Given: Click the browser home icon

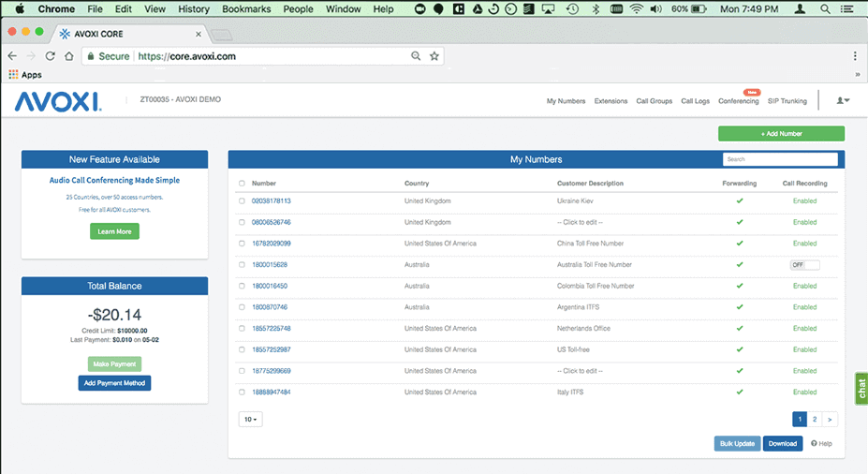Looking at the screenshot, I should [x=69, y=56].
